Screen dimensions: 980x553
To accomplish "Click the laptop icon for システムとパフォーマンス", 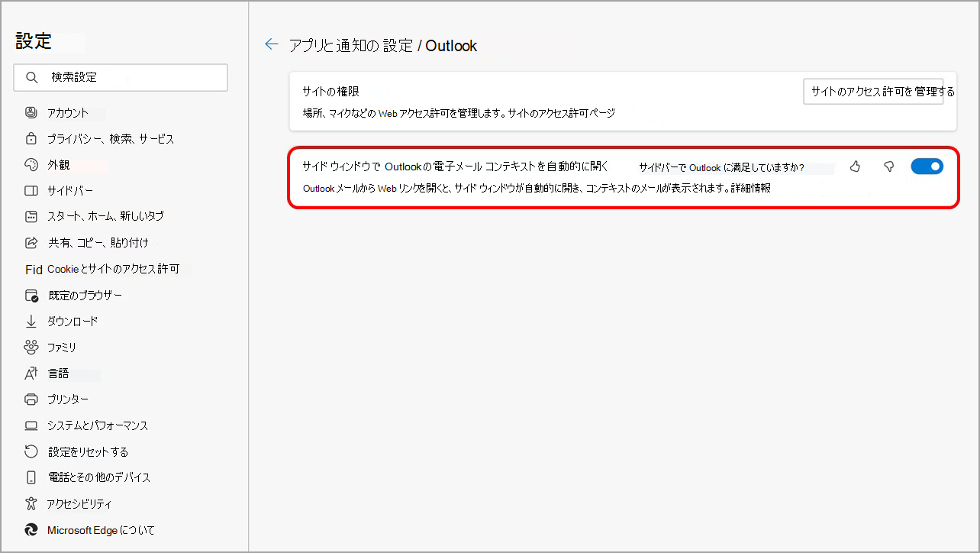I will tap(31, 425).
